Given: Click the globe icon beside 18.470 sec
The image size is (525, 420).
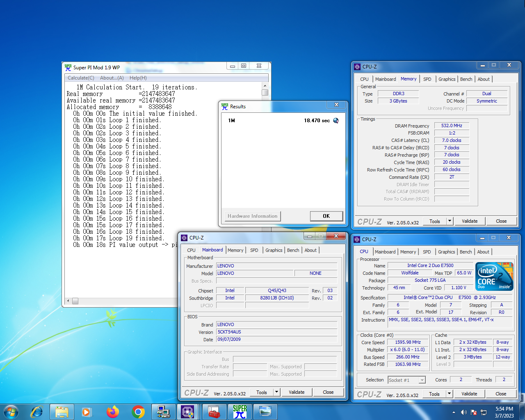Looking at the screenshot, I should pos(336,121).
